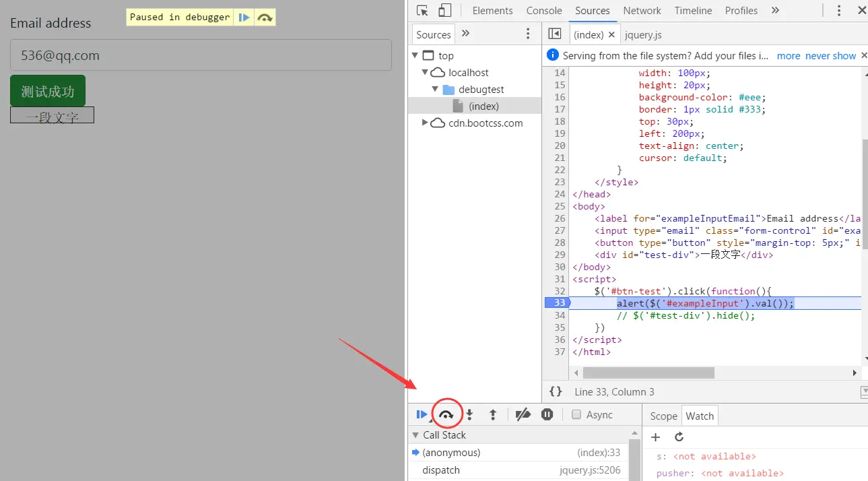868x481 pixels.
Task: Pause on exceptions icon
Action: (547, 415)
